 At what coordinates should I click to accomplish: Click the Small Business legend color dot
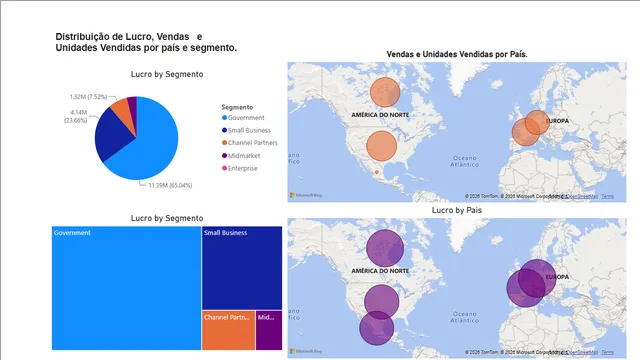click(224, 130)
